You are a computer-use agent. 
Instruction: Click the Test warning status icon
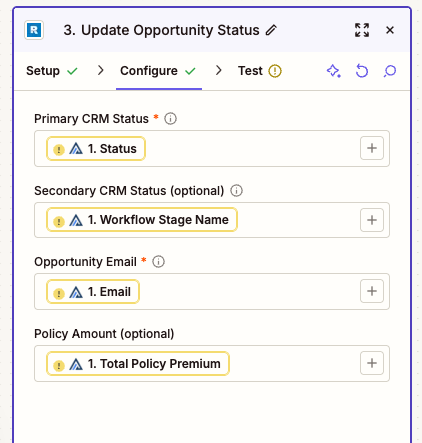275,71
